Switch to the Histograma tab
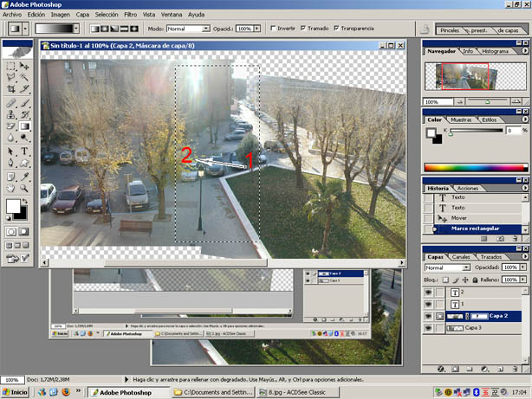Screen dimensions: 532x399 click(x=495, y=51)
